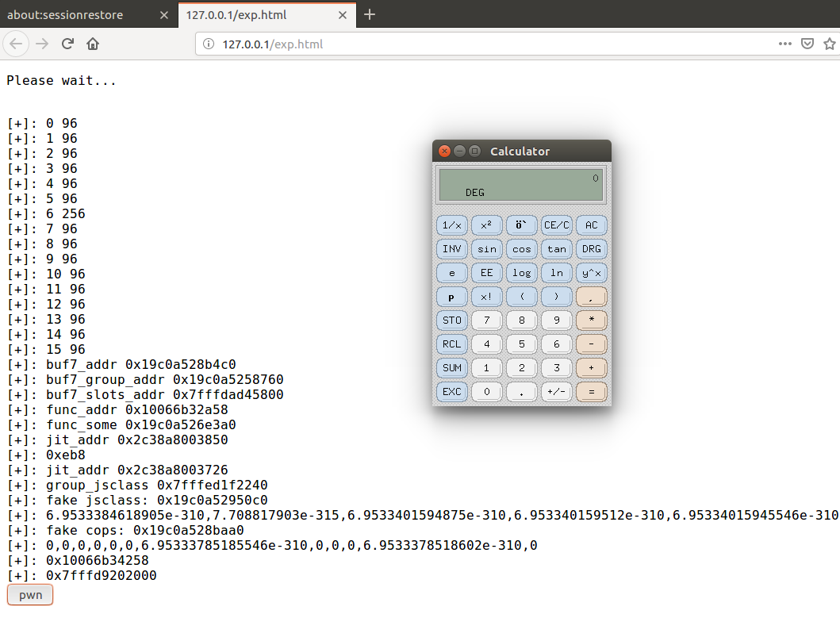
Task: Click the number 9 key
Action: pyautogui.click(x=557, y=320)
